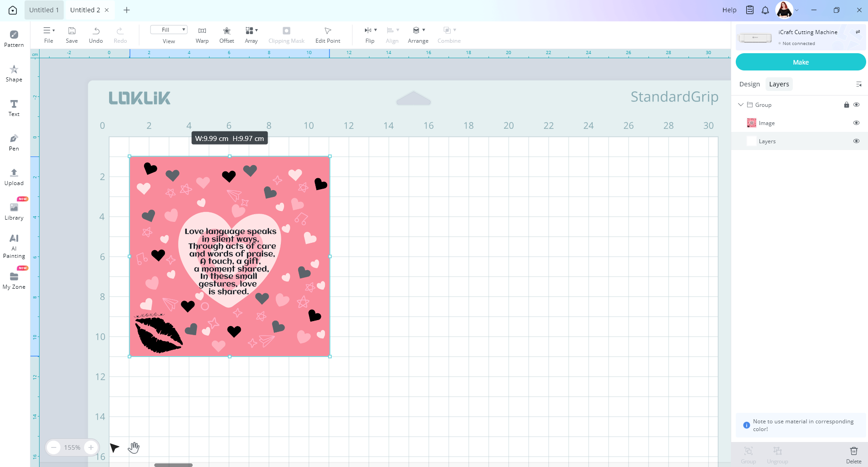Viewport: 868px width, 467px height.
Task: Switch to the hand pan tool
Action: point(134,448)
